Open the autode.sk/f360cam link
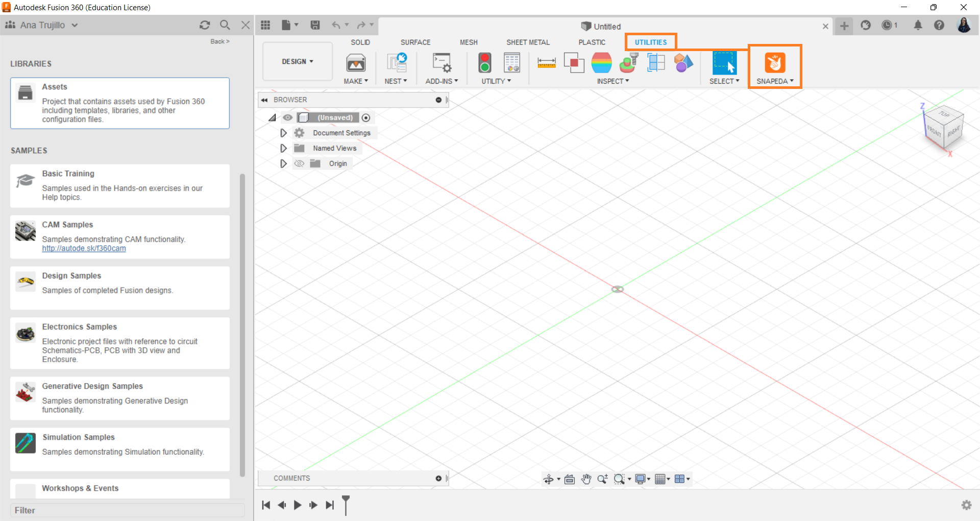This screenshot has height=521, width=980. pos(84,248)
